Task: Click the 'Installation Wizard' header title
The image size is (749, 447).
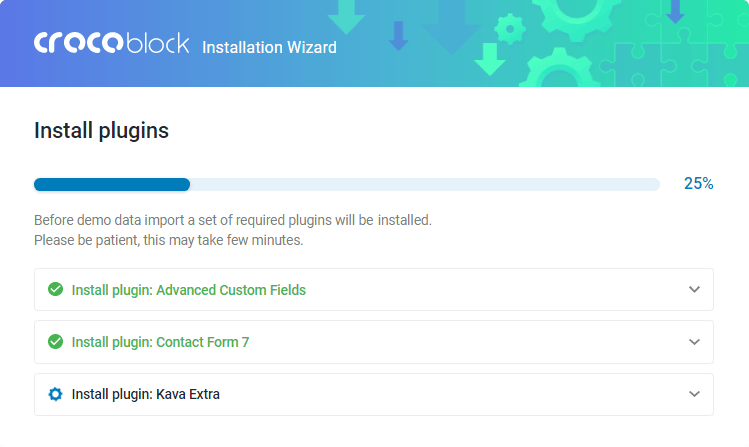Action: (x=269, y=47)
